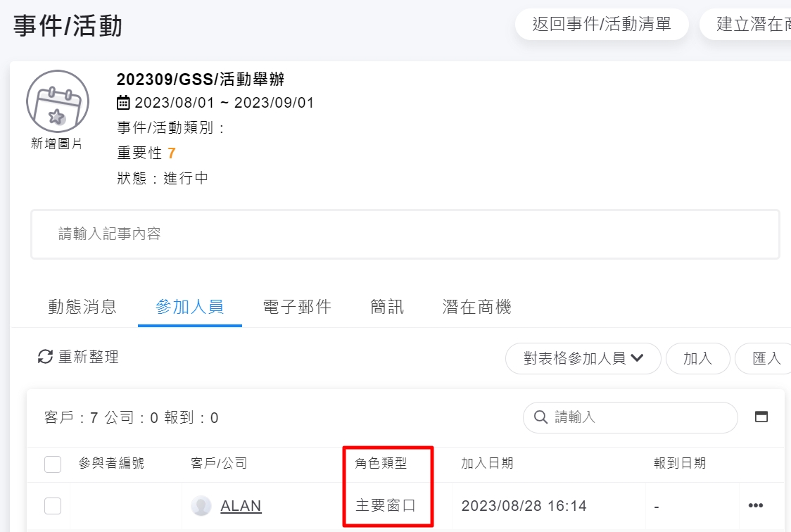This screenshot has height=532, width=791.
Task: Switch to the 動態消息 tab
Action: coord(82,307)
